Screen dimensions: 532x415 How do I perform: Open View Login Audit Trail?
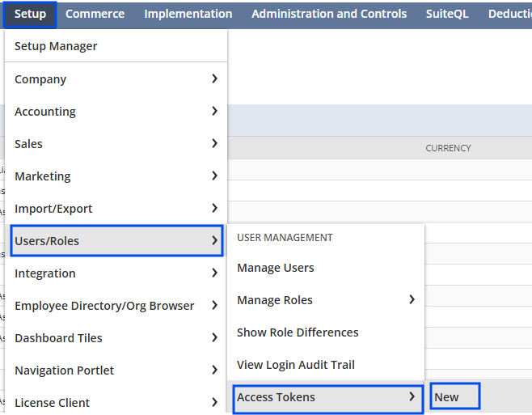pos(326,364)
